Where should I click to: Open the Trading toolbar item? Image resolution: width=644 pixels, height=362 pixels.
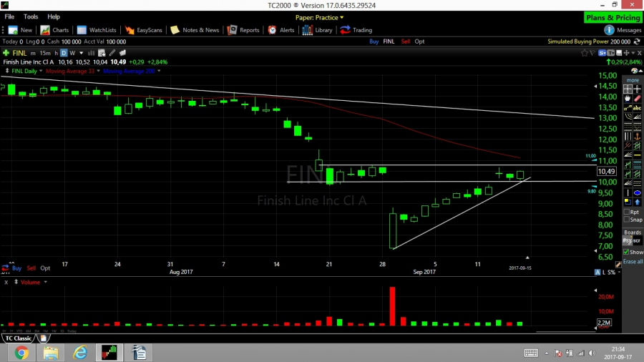356,30
